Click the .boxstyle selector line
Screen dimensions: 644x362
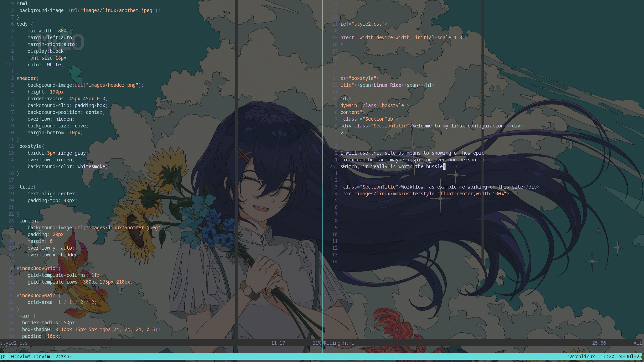(30, 146)
